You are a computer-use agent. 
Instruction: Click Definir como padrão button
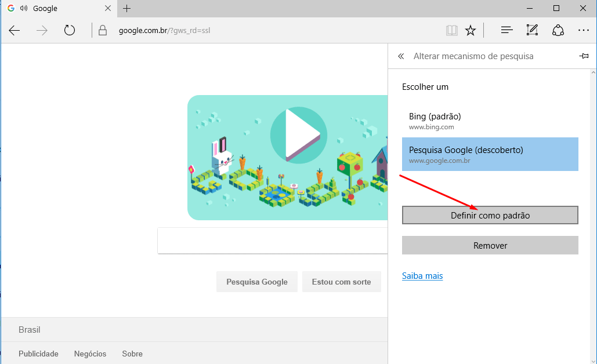(490, 215)
